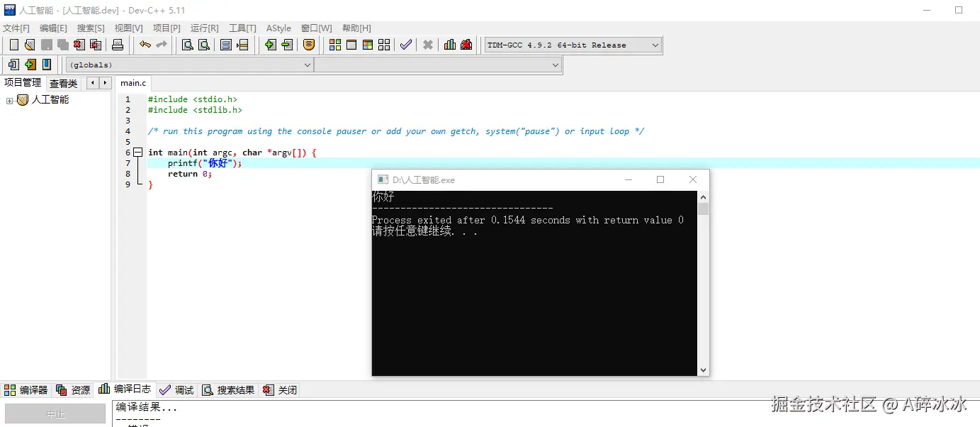Click the Goto Function toolbar icon

pyautogui.click(x=226, y=45)
